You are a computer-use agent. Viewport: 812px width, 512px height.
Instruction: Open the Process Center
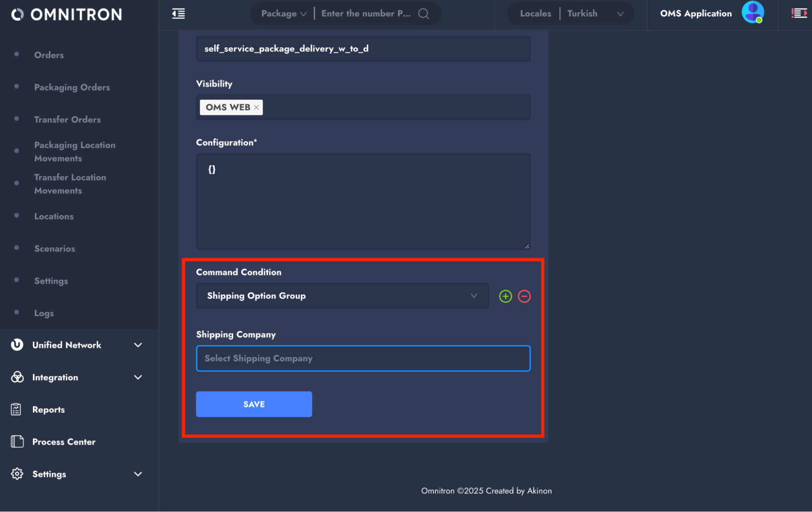[64, 442]
